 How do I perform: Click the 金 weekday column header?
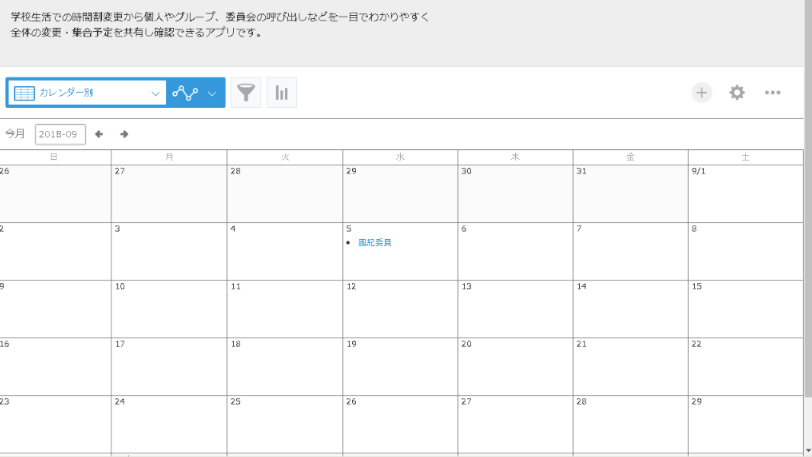click(630, 157)
